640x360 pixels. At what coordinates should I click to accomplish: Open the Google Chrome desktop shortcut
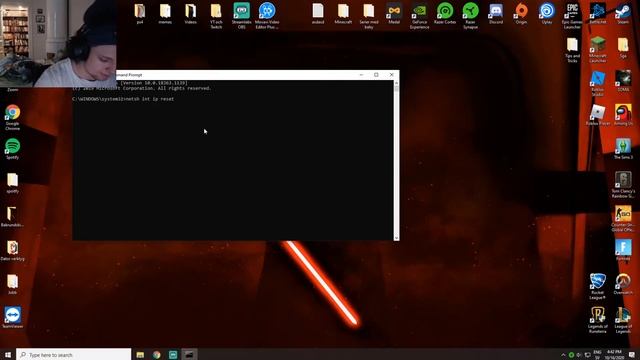click(x=13, y=117)
